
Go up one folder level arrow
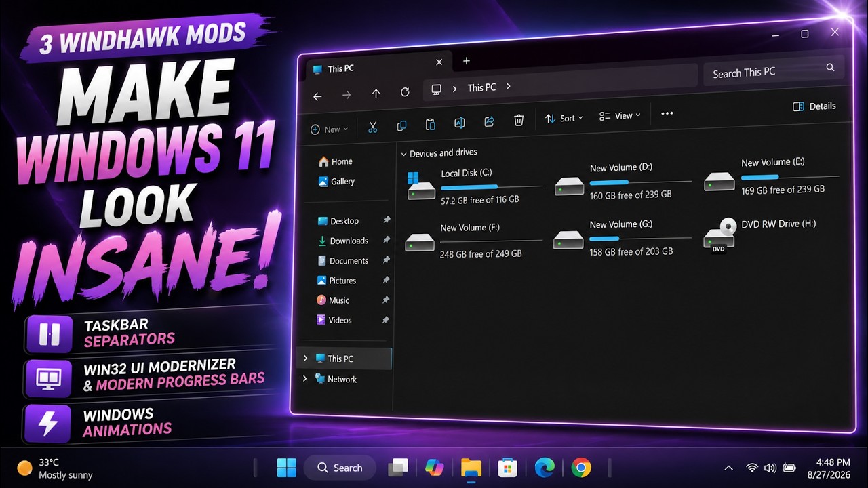click(x=376, y=94)
